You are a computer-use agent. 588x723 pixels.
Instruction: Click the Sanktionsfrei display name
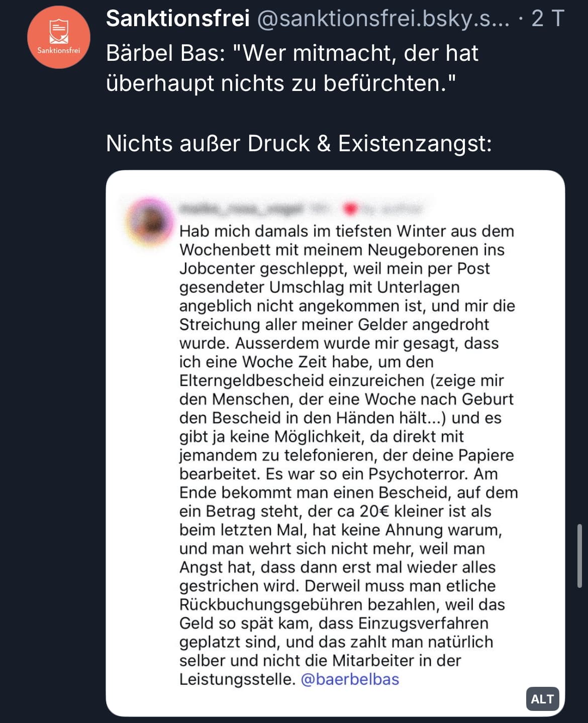point(177,19)
